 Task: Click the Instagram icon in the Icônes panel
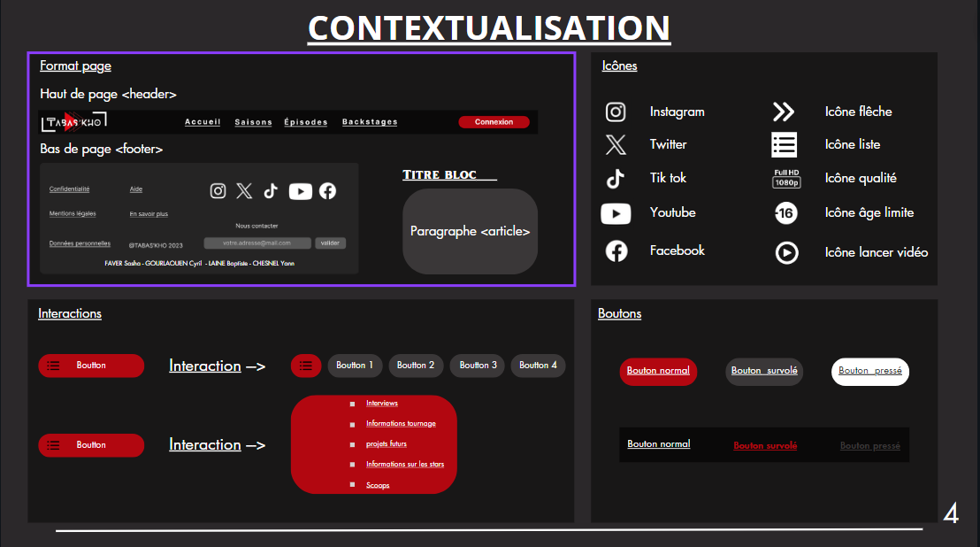click(x=616, y=112)
